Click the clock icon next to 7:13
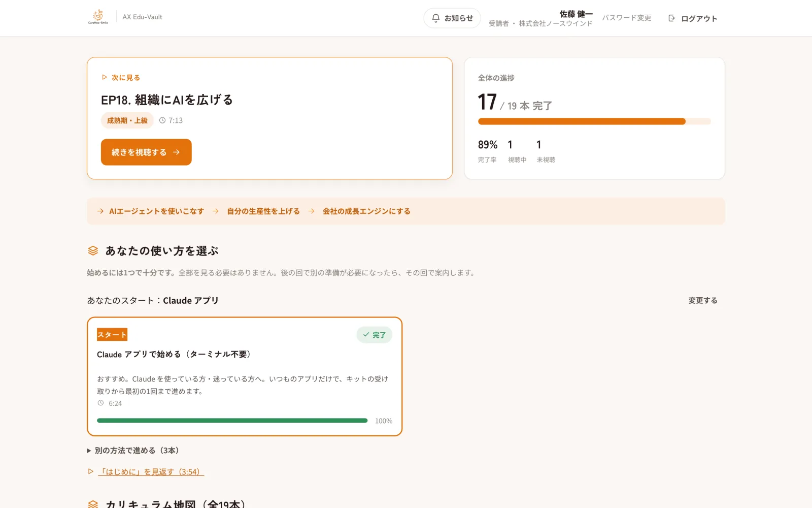 162,120
